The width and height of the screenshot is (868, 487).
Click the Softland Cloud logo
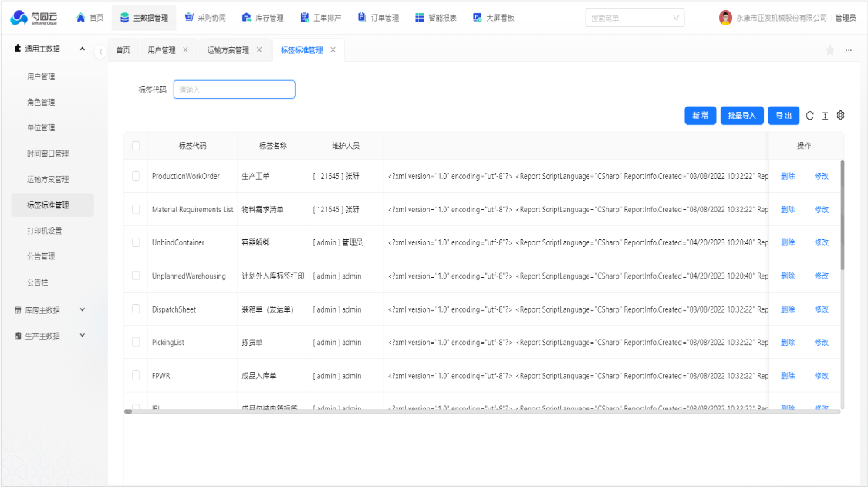[34, 18]
